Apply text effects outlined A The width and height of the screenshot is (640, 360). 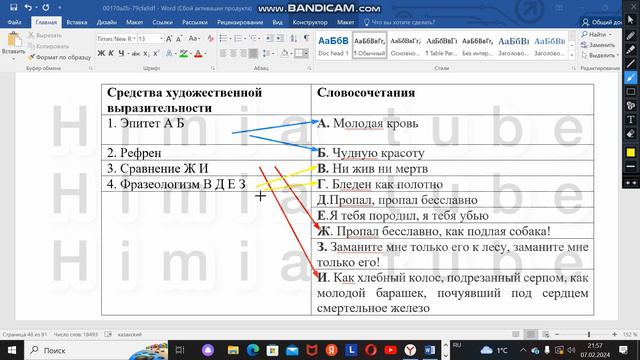point(169,53)
